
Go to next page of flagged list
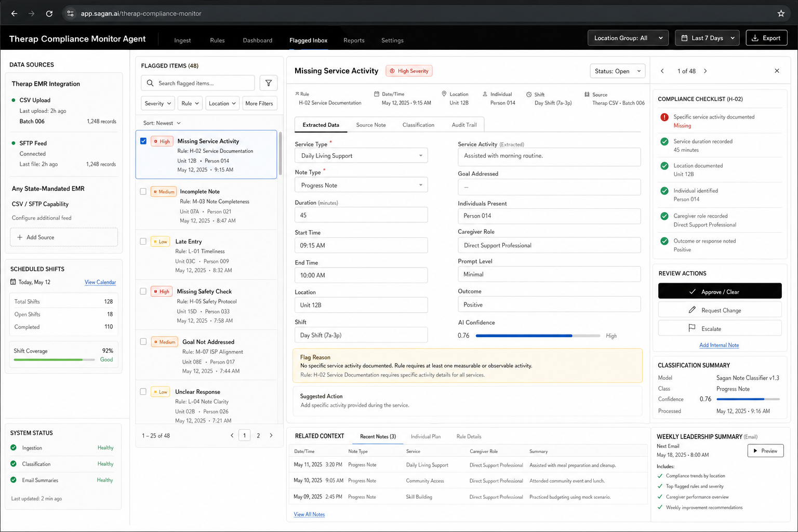click(x=271, y=436)
